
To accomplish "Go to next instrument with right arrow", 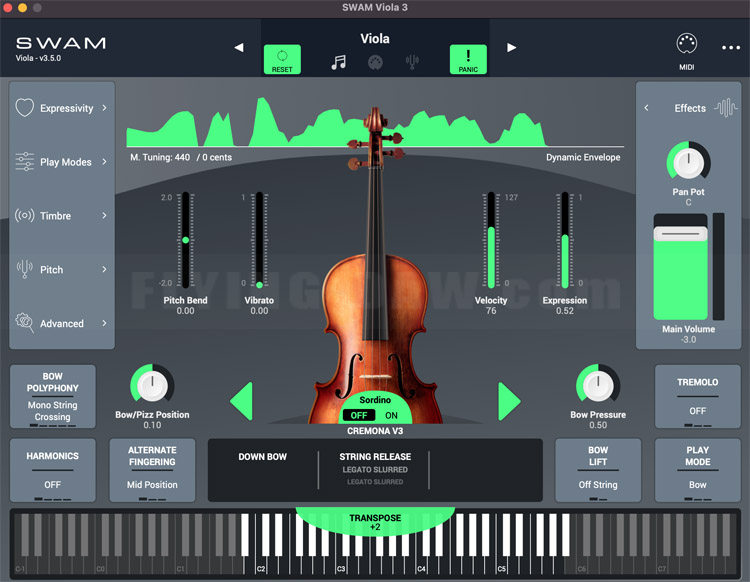I will click(x=511, y=47).
